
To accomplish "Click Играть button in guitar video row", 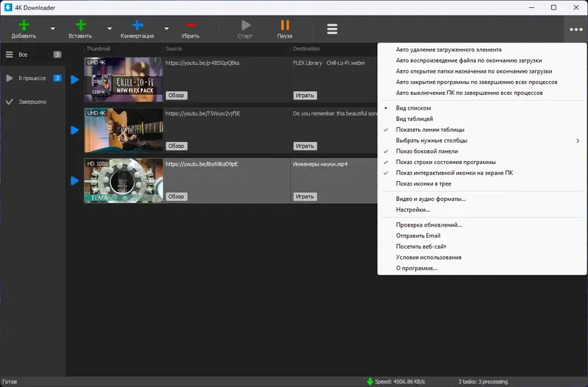I will 305,146.
